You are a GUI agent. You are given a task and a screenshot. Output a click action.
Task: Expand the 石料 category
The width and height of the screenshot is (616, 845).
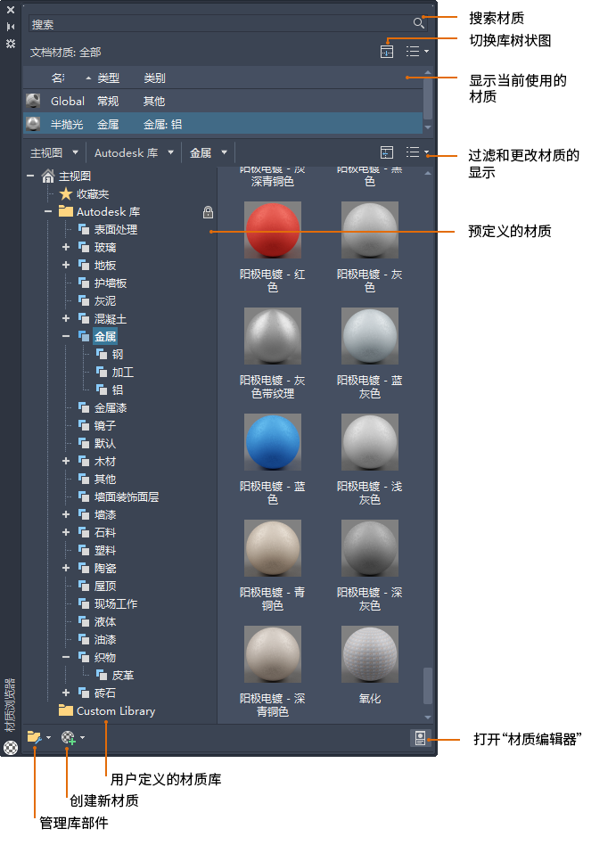click(66, 532)
